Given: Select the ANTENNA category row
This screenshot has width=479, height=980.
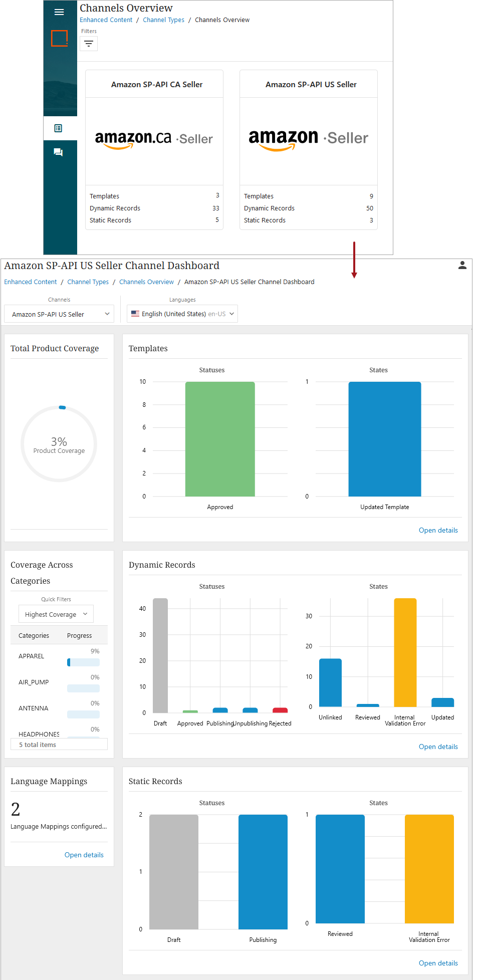Looking at the screenshot, I should click(x=59, y=708).
